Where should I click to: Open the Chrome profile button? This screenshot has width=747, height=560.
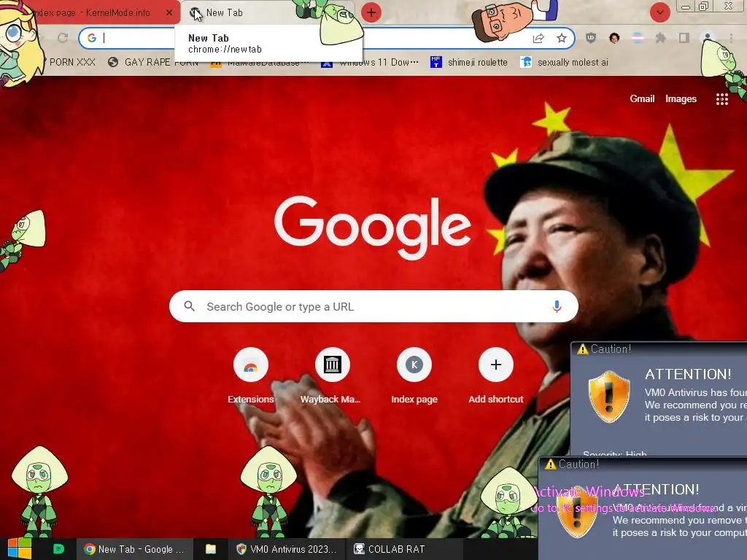[708, 37]
